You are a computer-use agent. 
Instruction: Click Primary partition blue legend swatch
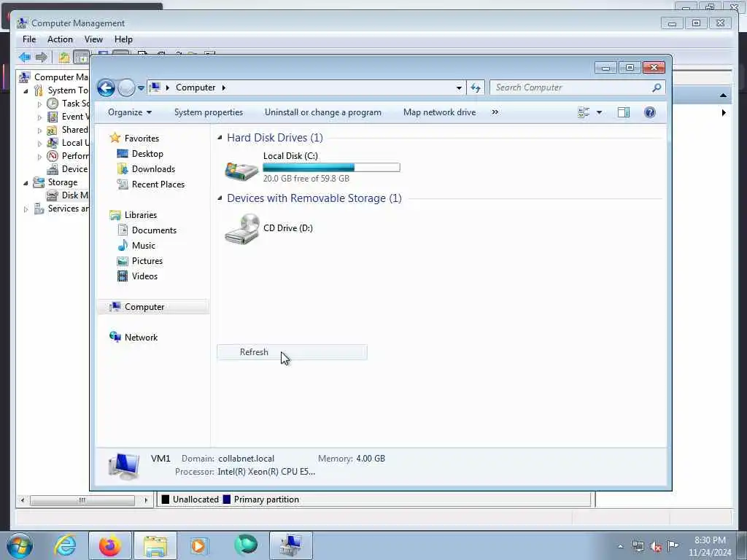pos(227,499)
